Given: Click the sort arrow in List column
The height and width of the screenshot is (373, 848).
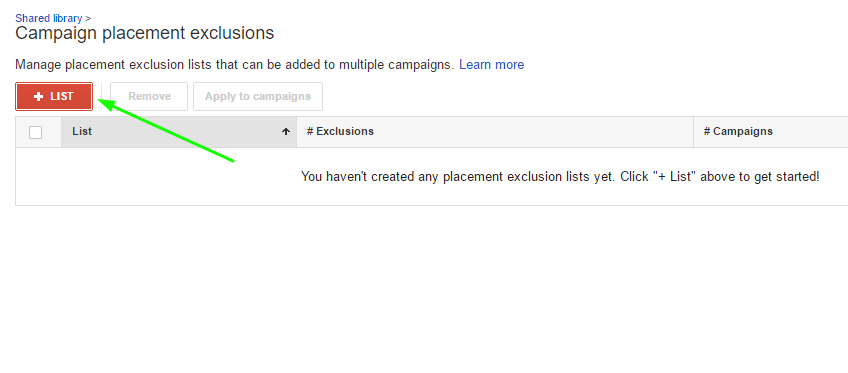Looking at the screenshot, I should point(286,132).
